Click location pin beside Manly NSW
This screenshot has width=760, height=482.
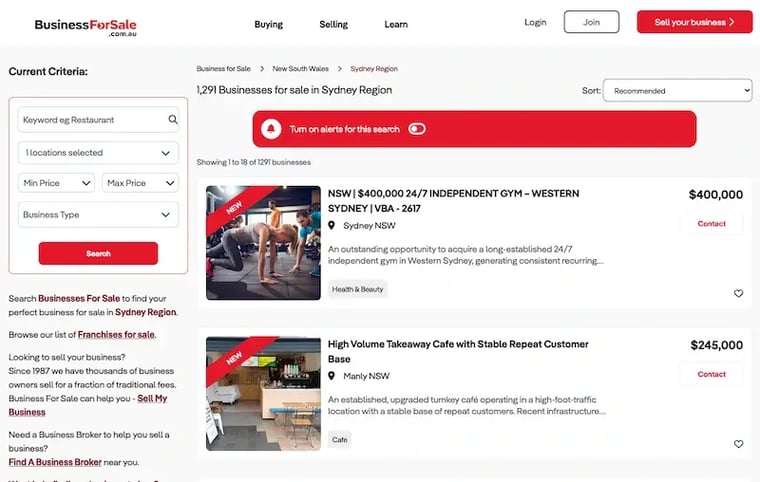coord(332,376)
